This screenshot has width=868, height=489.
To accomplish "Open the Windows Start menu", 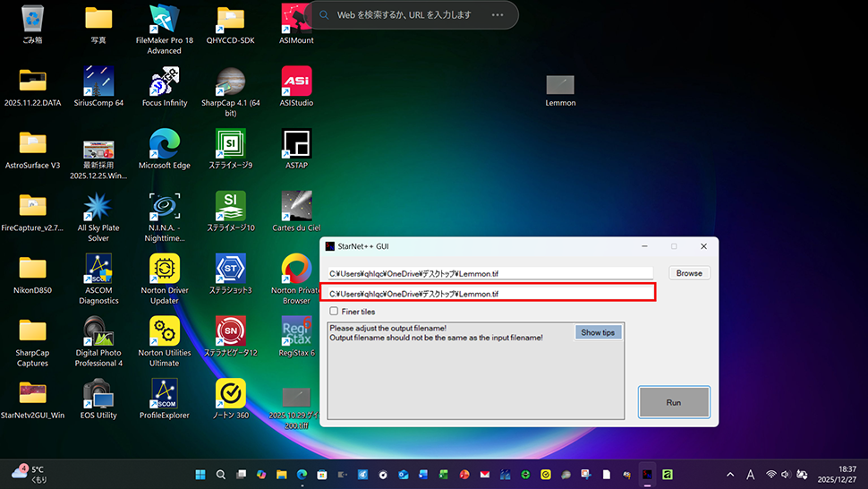I will click(200, 474).
